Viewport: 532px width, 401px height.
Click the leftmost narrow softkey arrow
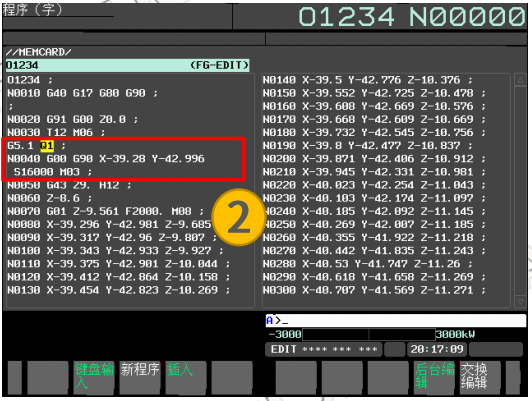click(15, 378)
